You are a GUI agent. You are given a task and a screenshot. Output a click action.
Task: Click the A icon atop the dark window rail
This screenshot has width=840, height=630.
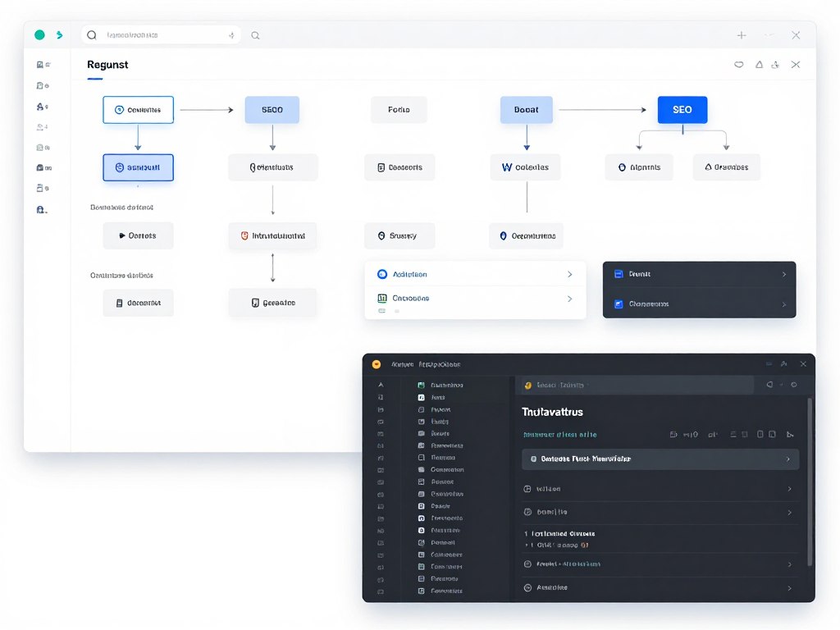[381, 385]
